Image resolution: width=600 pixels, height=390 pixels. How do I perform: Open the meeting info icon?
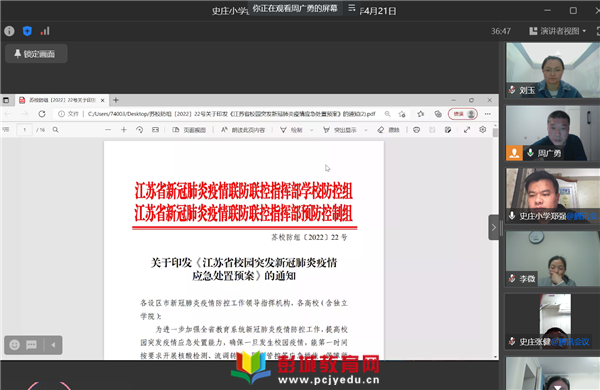(x=9, y=31)
